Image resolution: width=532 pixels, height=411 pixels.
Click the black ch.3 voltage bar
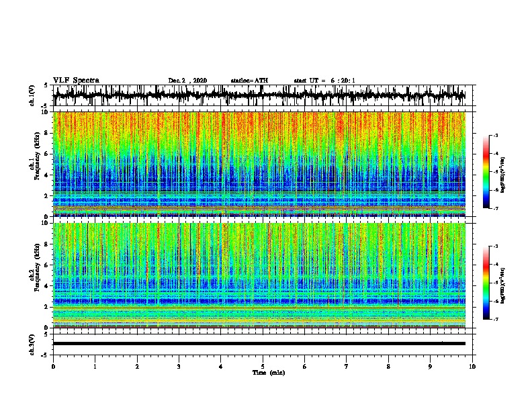click(259, 344)
